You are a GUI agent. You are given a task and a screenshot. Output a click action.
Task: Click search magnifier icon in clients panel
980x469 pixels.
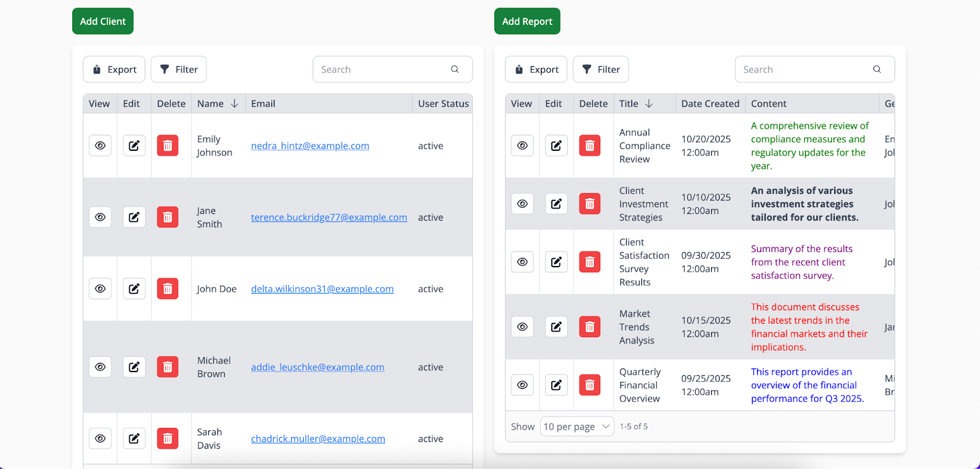click(454, 69)
